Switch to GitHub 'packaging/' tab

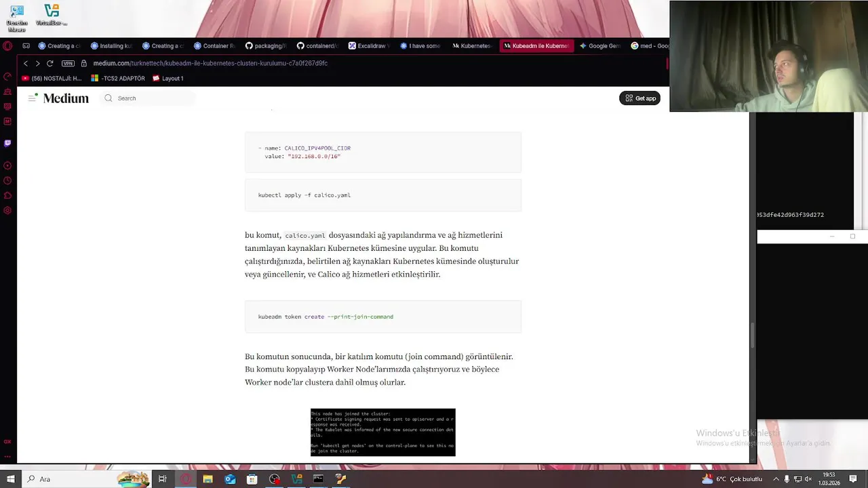coord(266,46)
